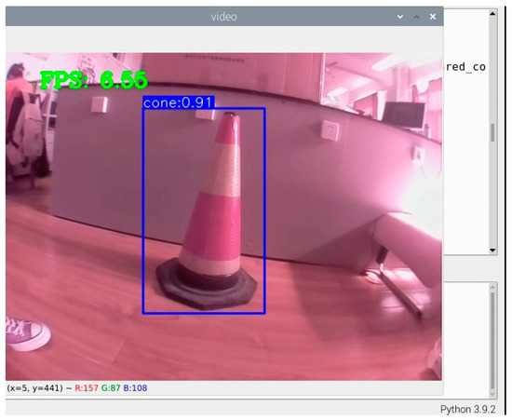Click the lower pane's scrollbar down arrow

(492, 394)
